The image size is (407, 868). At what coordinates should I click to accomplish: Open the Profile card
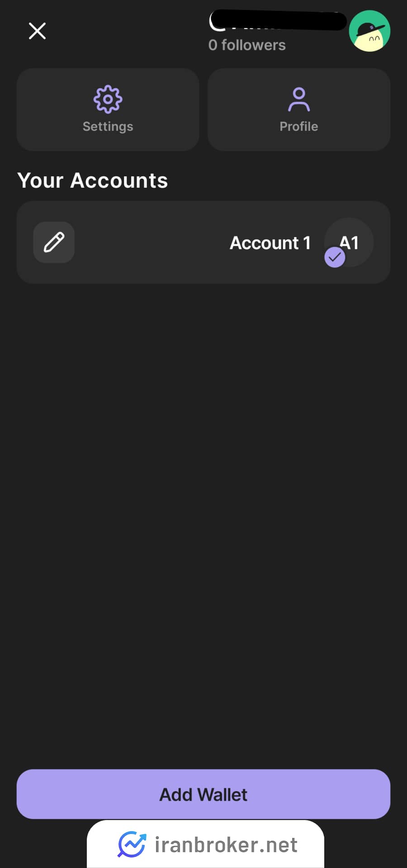tap(299, 109)
